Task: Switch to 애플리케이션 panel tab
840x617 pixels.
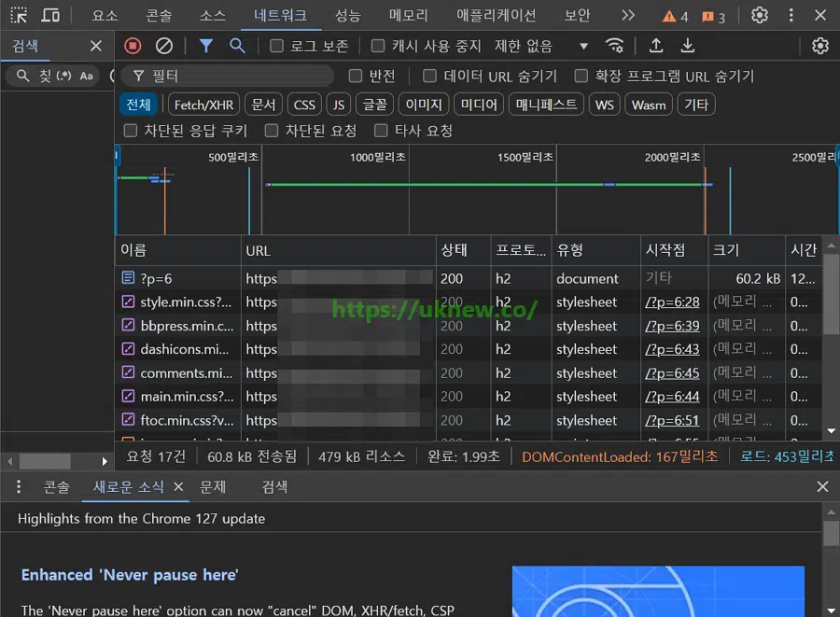Action: [497, 15]
